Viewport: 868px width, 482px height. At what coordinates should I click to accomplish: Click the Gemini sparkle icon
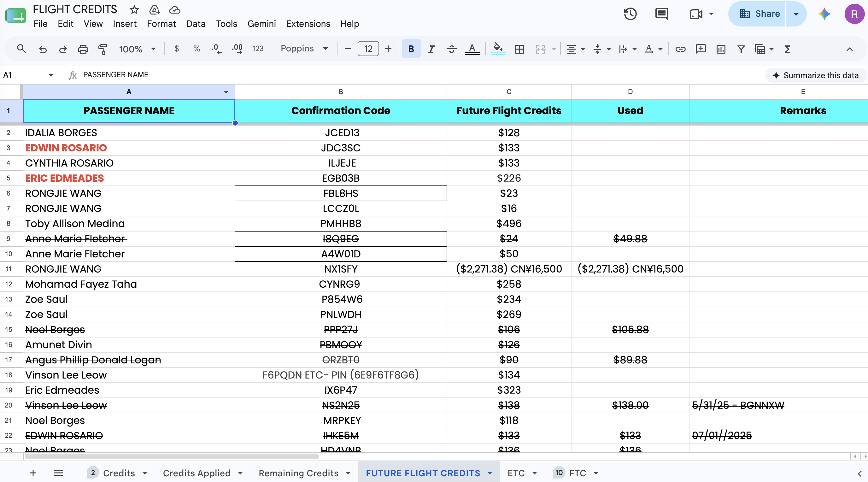tap(824, 14)
